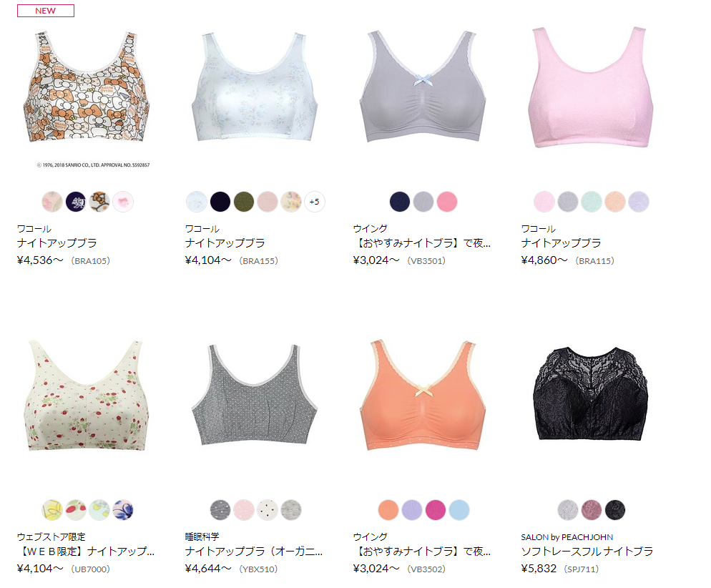Pick blue floral swatch for UB7000

(x=123, y=510)
